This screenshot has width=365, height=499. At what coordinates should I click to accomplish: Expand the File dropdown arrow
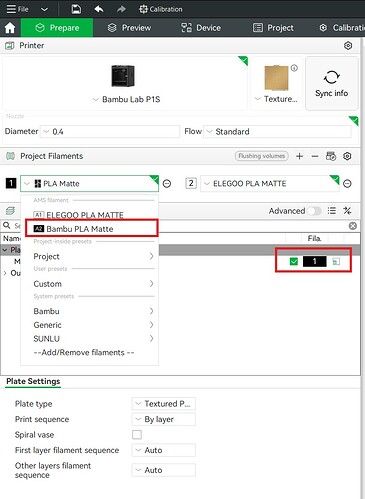tap(44, 9)
